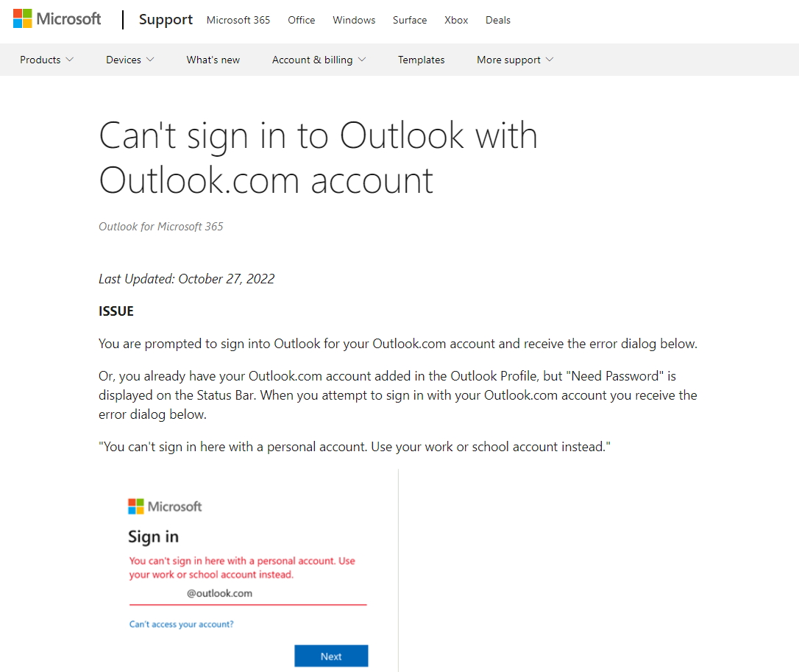This screenshot has width=799, height=672.
Task: Click the email input field showing @outlook.com
Action: point(248,594)
